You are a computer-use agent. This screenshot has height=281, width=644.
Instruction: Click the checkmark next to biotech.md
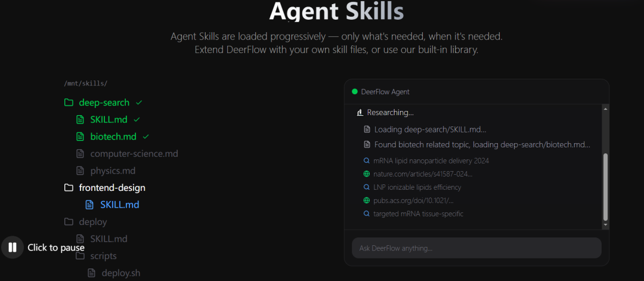(x=146, y=137)
